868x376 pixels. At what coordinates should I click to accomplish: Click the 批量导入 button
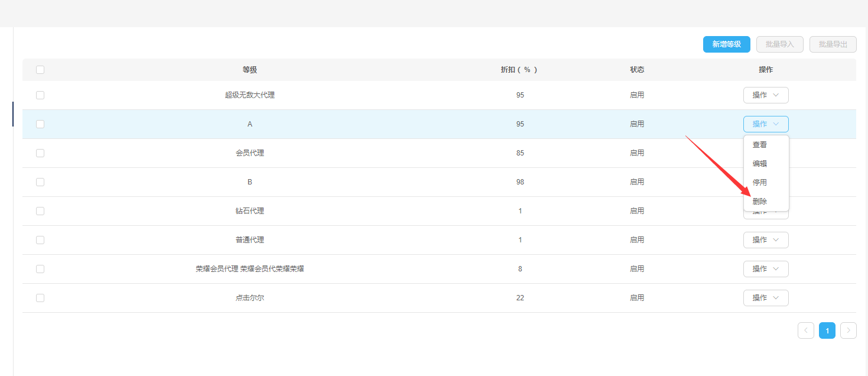point(779,44)
